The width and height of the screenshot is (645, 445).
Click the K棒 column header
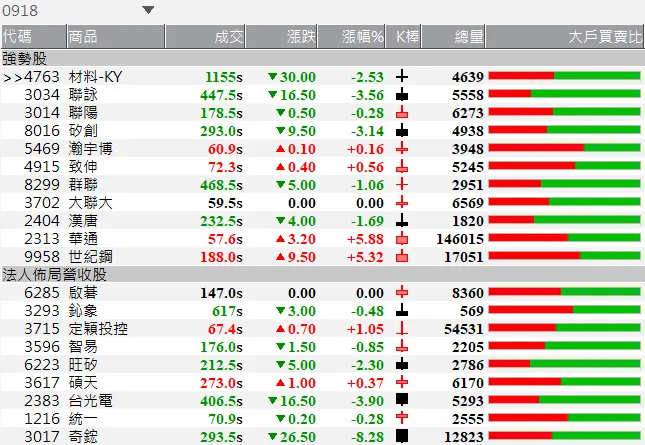pyautogui.click(x=403, y=37)
